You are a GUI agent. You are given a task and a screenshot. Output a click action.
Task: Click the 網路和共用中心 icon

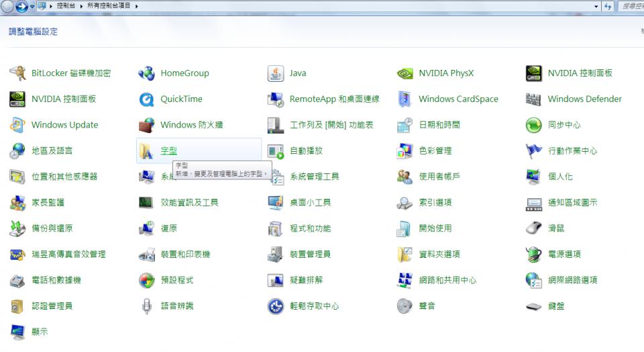coord(405,280)
